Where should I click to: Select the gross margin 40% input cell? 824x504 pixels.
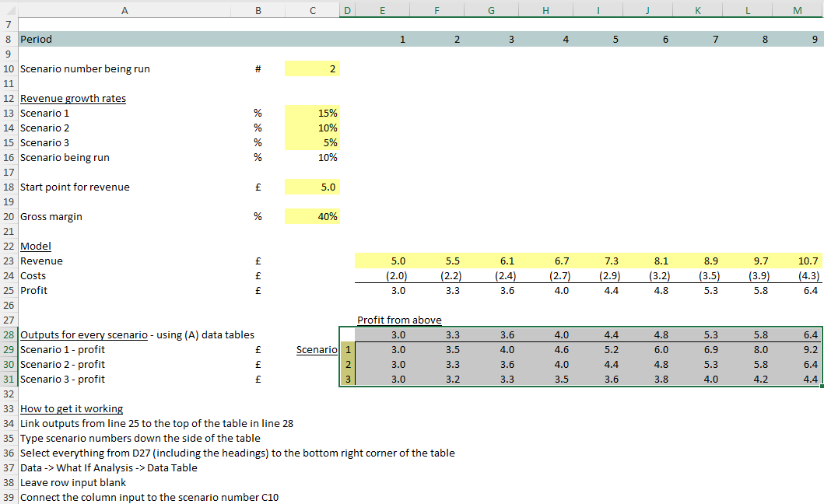click(313, 216)
